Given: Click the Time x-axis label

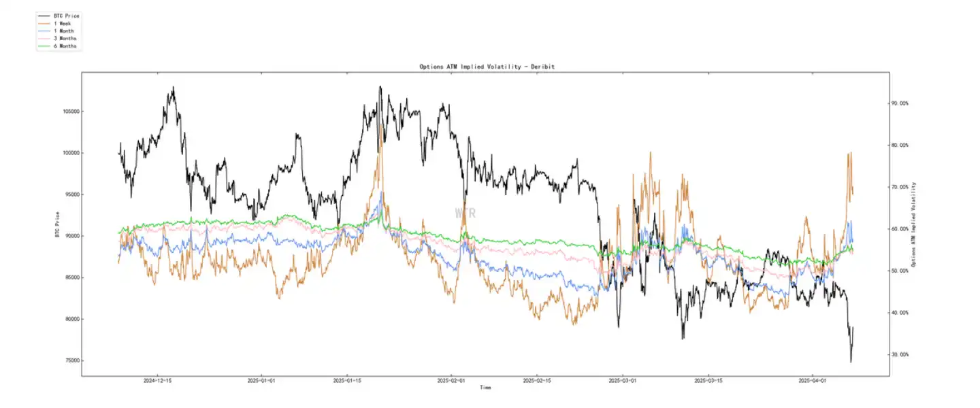Looking at the screenshot, I should point(485,388).
